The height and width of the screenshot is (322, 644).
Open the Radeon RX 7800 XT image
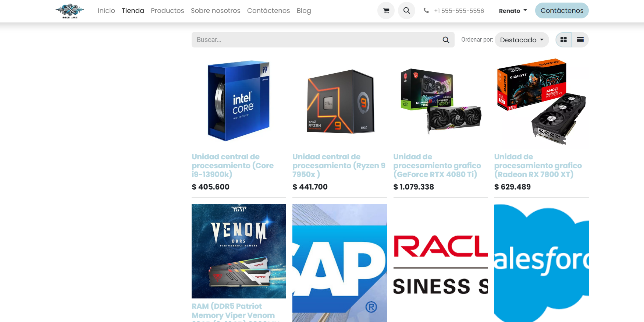click(541, 101)
